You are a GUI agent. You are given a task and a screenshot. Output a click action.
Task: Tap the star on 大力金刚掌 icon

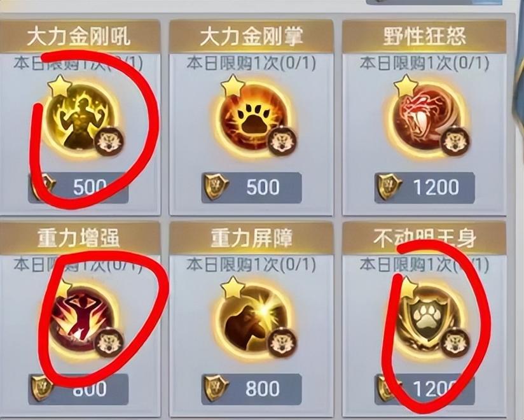tap(233, 87)
